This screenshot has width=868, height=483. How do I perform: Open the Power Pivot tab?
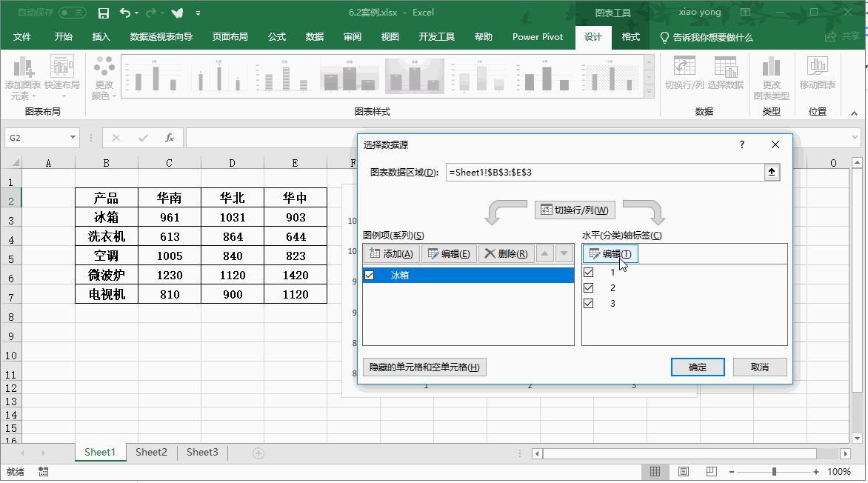click(x=537, y=36)
